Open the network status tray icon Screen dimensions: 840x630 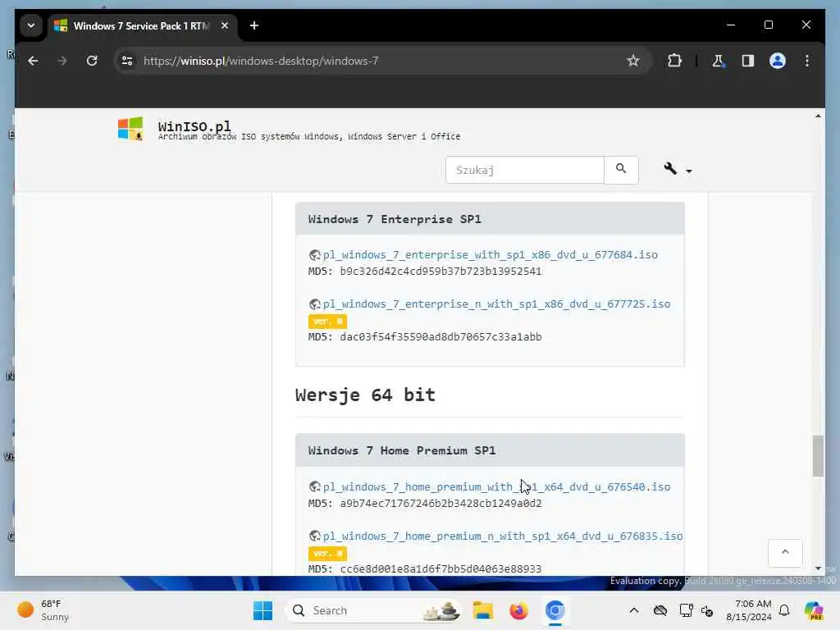pos(686,610)
